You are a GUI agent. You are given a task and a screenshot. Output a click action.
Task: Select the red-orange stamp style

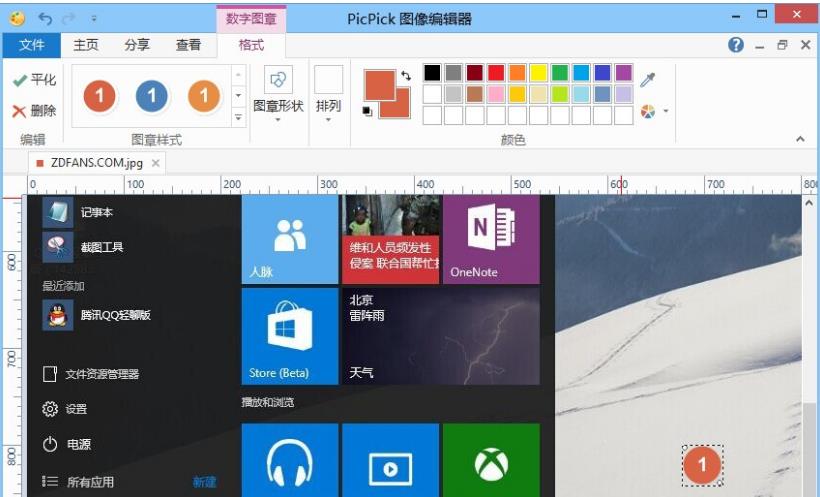tap(99, 96)
